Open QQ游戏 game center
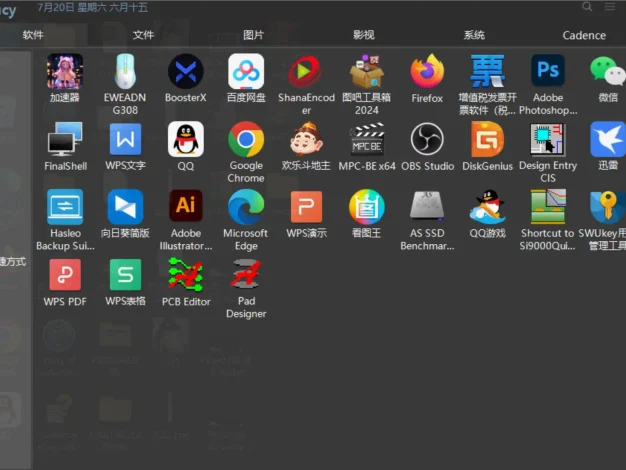Image resolution: width=626 pixels, height=470 pixels. click(x=487, y=207)
